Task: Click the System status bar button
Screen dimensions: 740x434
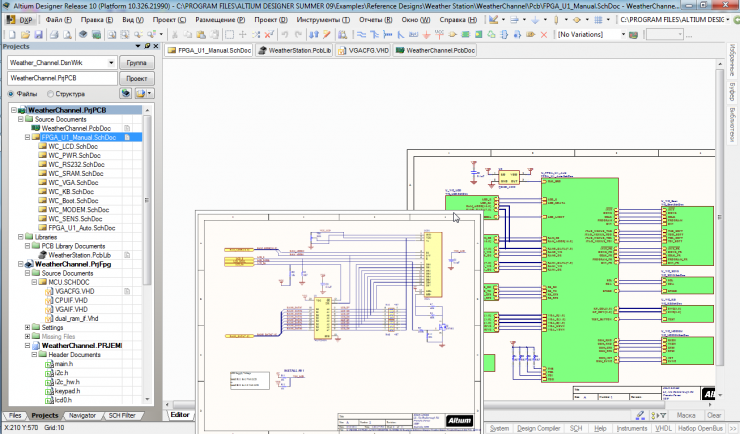Action: click(499, 428)
